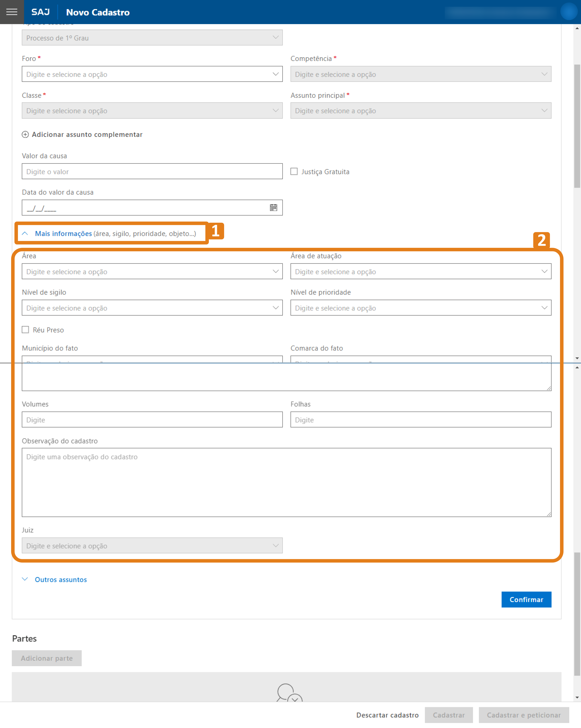
Task: Click the SAJ logo
Action: point(40,12)
